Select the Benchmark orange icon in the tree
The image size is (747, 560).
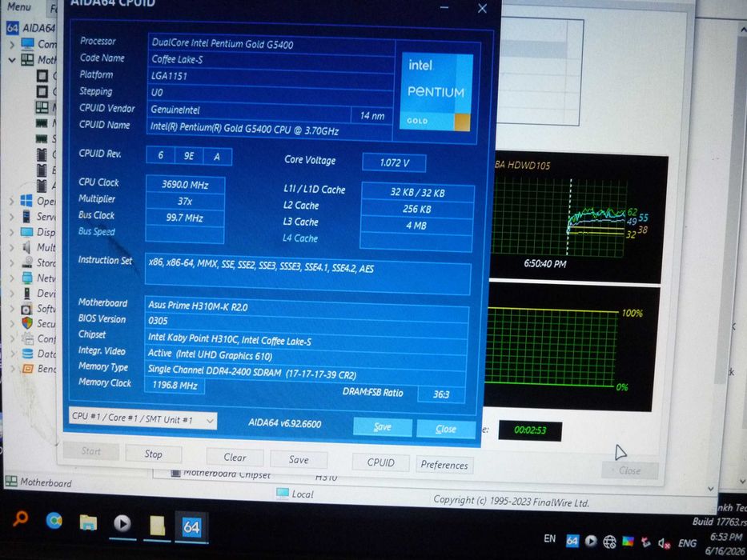28,369
